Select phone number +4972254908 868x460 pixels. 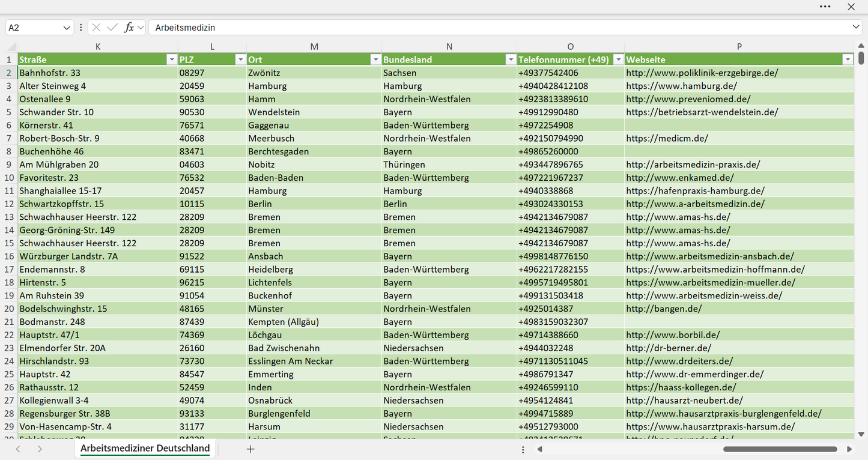[x=571, y=126]
